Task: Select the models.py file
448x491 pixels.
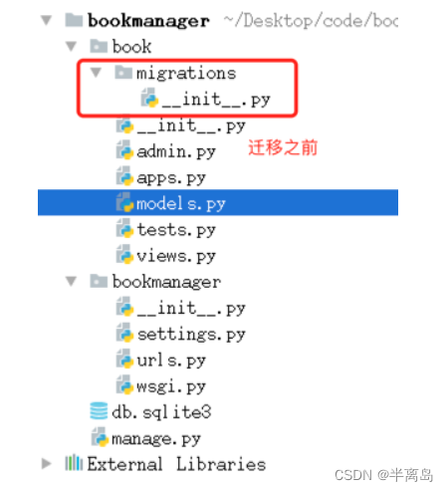Action: 218,202
